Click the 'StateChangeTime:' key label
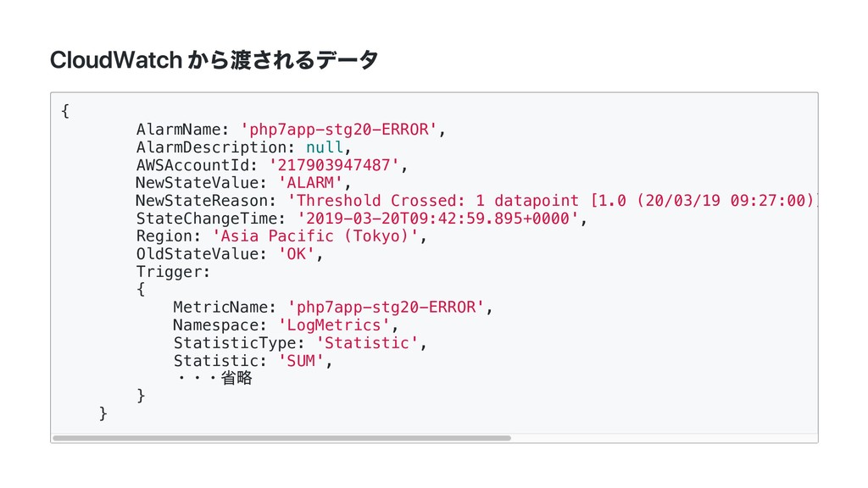 211,218
